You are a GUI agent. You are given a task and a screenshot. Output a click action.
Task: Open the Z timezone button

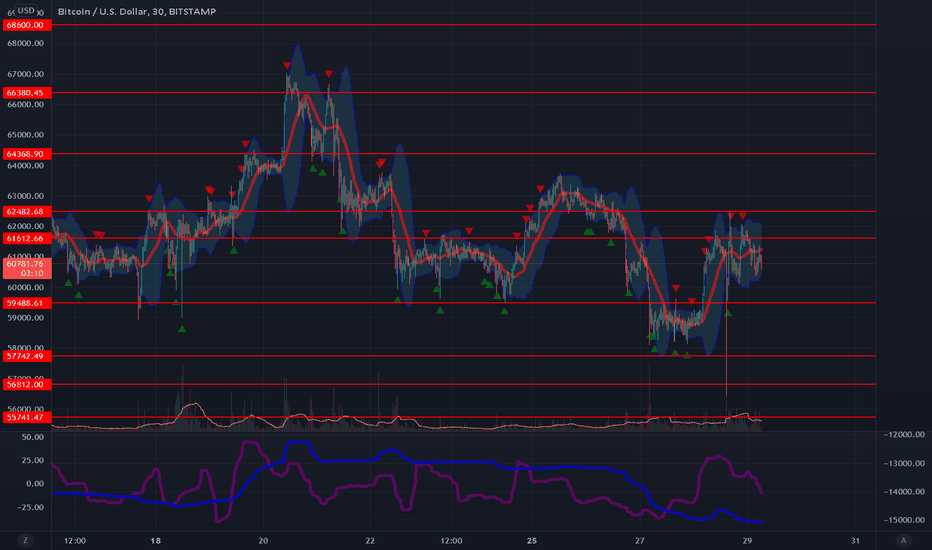click(25, 540)
